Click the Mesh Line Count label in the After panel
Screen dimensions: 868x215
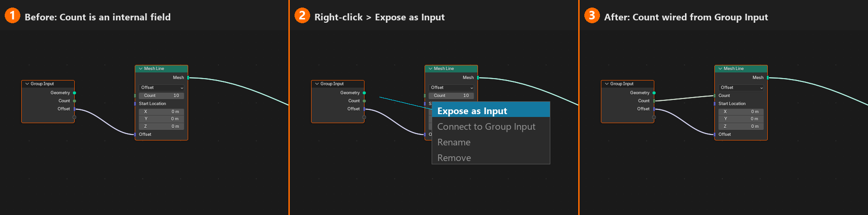pyautogui.click(x=724, y=96)
